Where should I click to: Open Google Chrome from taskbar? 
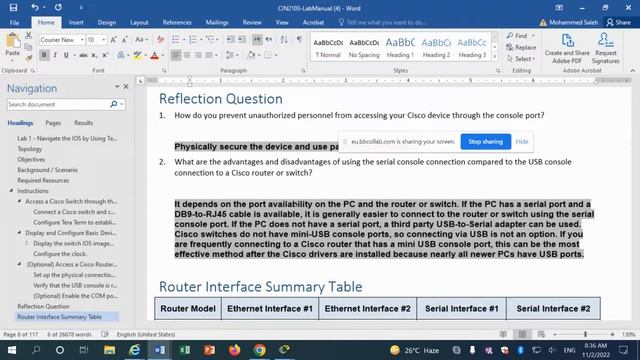(260, 350)
